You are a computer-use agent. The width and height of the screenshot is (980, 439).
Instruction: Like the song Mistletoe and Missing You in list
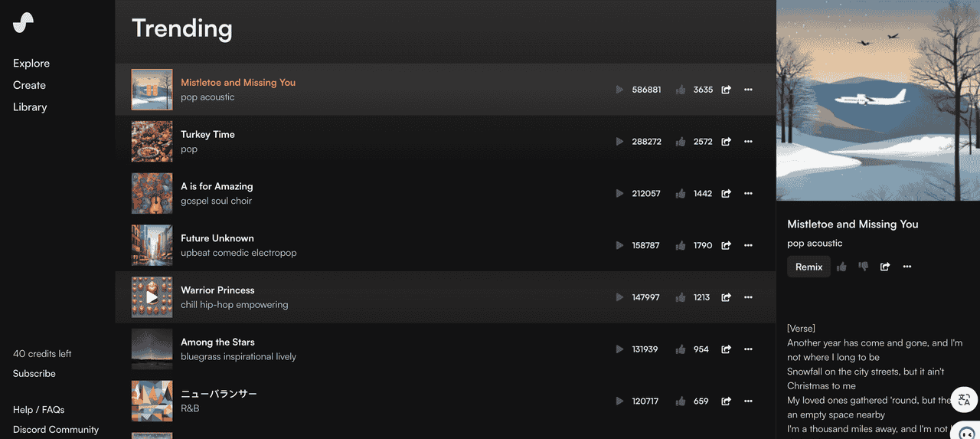click(681, 90)
